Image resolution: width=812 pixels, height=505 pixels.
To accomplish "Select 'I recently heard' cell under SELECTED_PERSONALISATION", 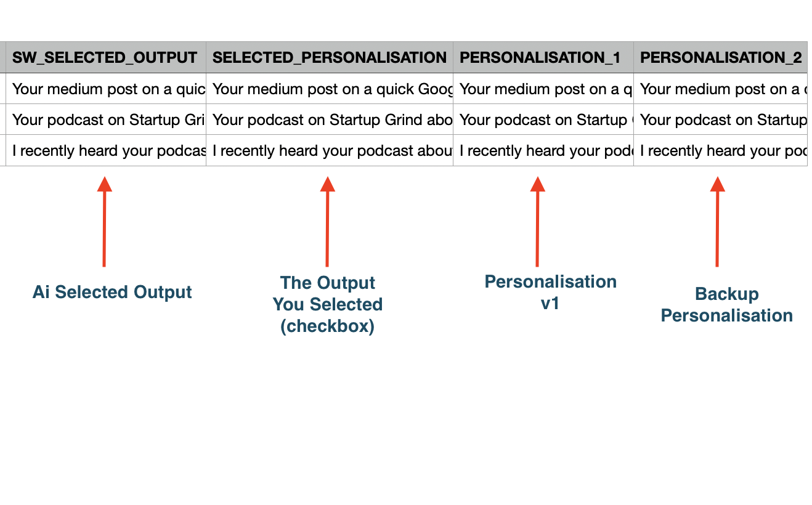I will [x=329, y=151].
